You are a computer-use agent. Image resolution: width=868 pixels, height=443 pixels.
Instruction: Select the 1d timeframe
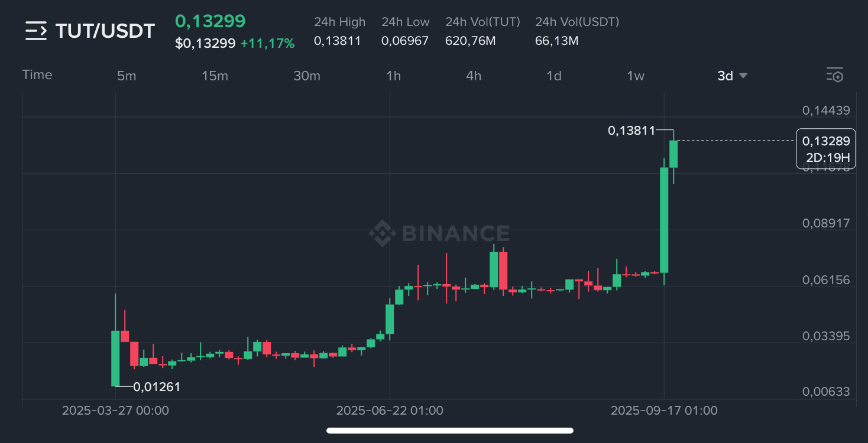pyautogui.click(x=554, y=76)
